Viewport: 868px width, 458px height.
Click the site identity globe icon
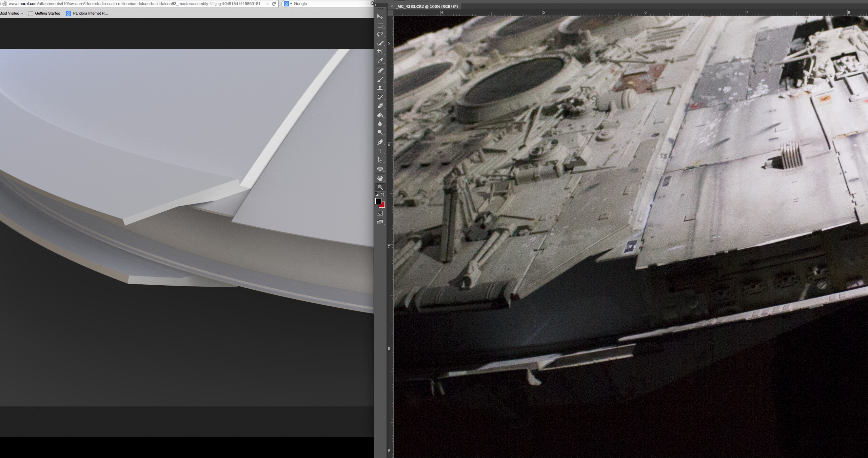coord(5,4)
